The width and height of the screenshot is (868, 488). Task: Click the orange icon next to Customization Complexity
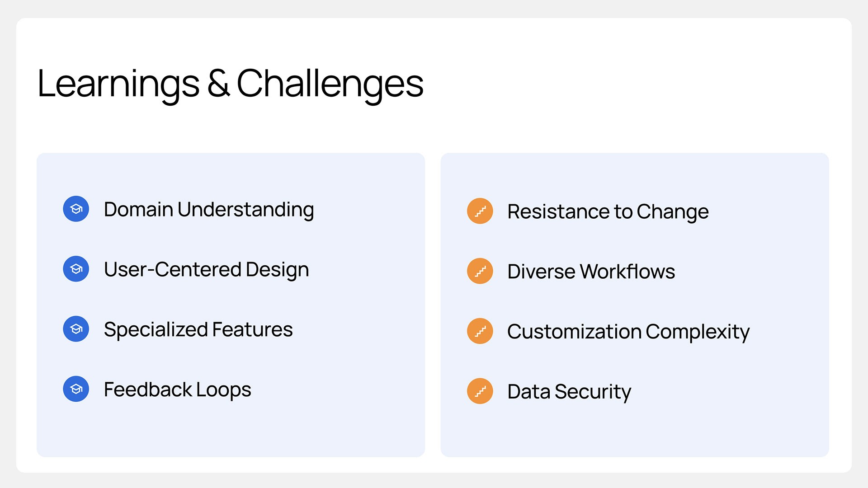pyautogui.click(x=480, y=331)
